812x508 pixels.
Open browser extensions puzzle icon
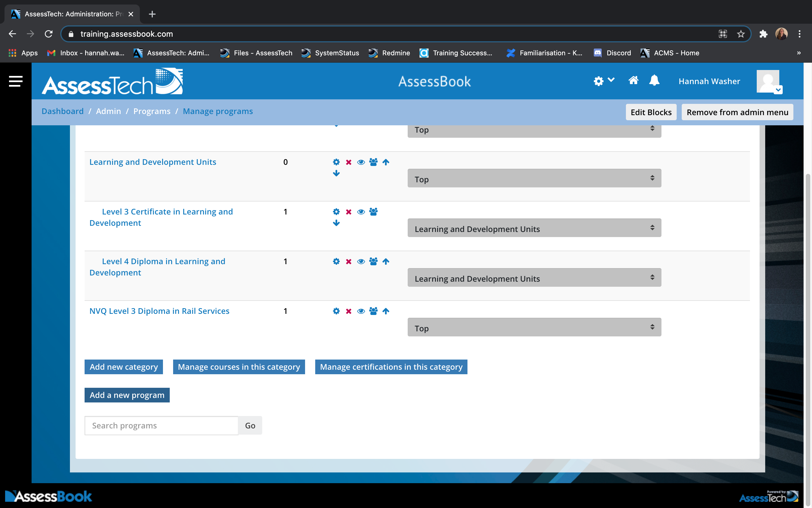[x=763, y=34]
